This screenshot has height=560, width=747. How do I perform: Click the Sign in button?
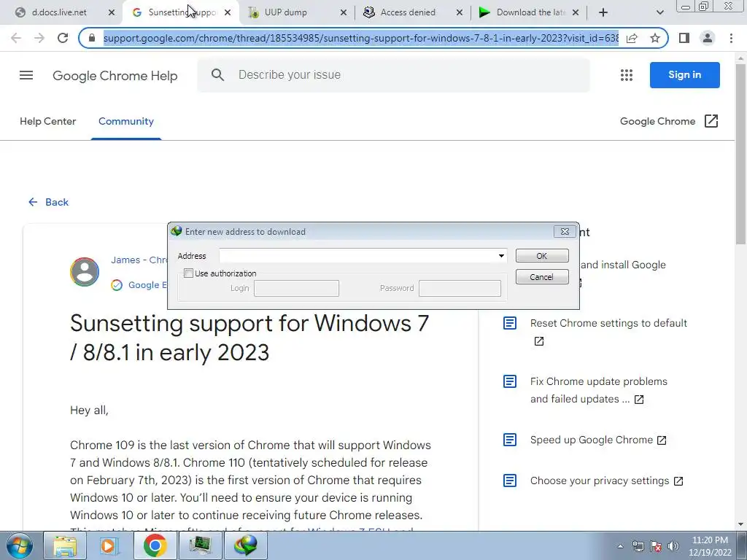tap(684, 75)
